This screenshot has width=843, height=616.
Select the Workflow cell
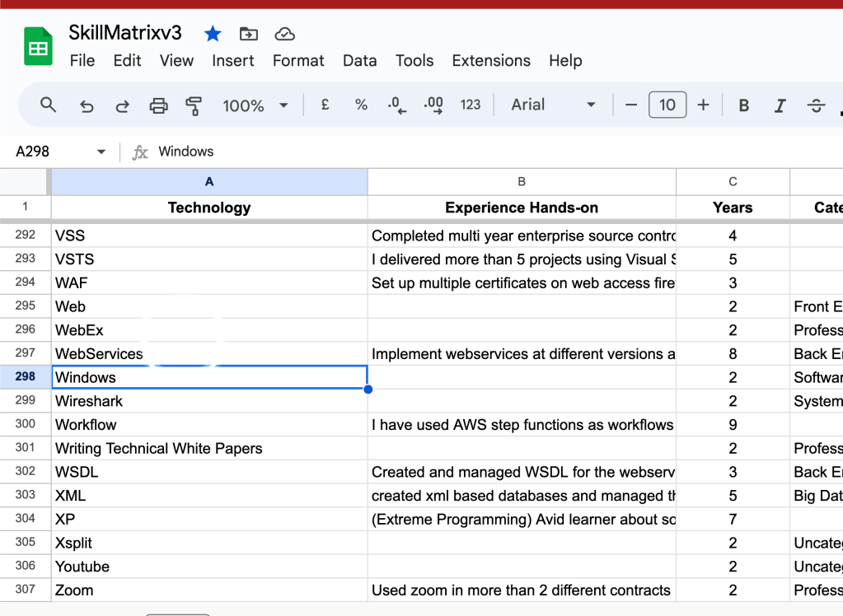[x=209, y=425]
